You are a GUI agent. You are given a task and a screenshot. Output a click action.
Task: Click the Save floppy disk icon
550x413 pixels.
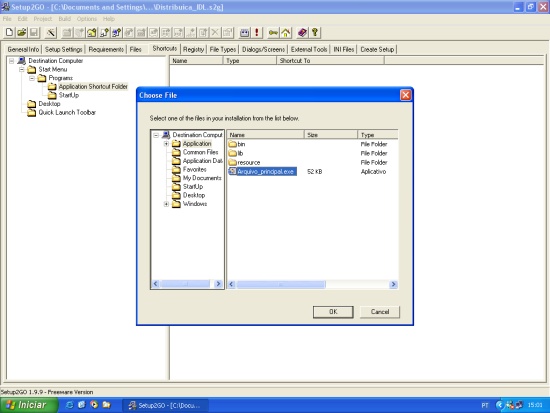pyautogui.click(x=34, y=33)
